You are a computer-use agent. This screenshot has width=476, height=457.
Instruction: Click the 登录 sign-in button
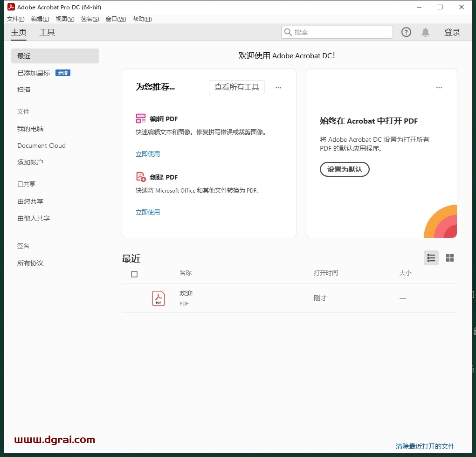point(452,32)
